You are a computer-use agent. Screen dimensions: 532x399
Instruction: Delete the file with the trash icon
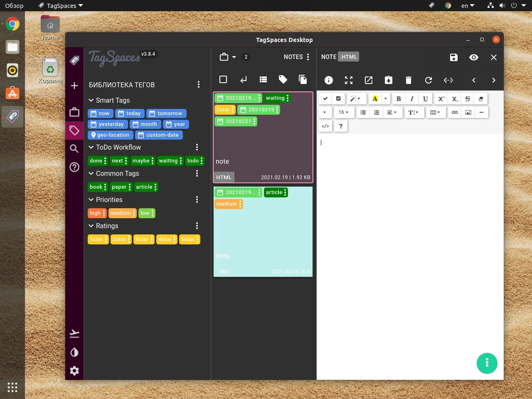coord(408,80)
